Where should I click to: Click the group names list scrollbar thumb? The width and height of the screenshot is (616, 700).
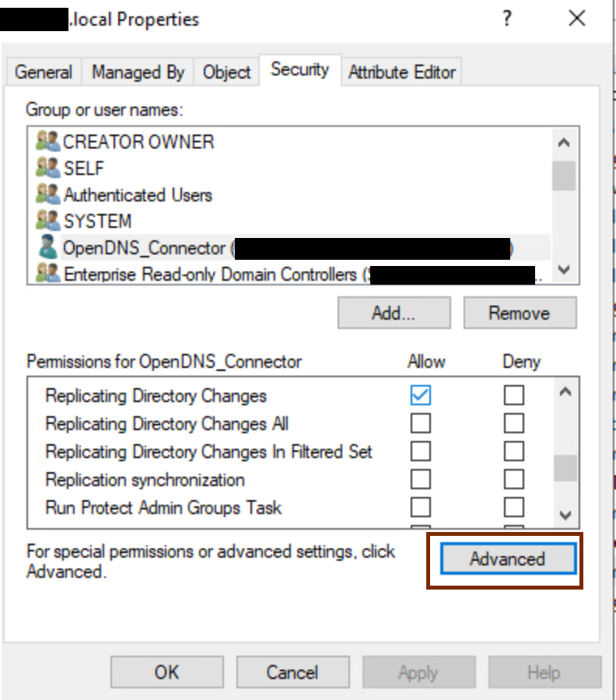(x=564, y=176)
